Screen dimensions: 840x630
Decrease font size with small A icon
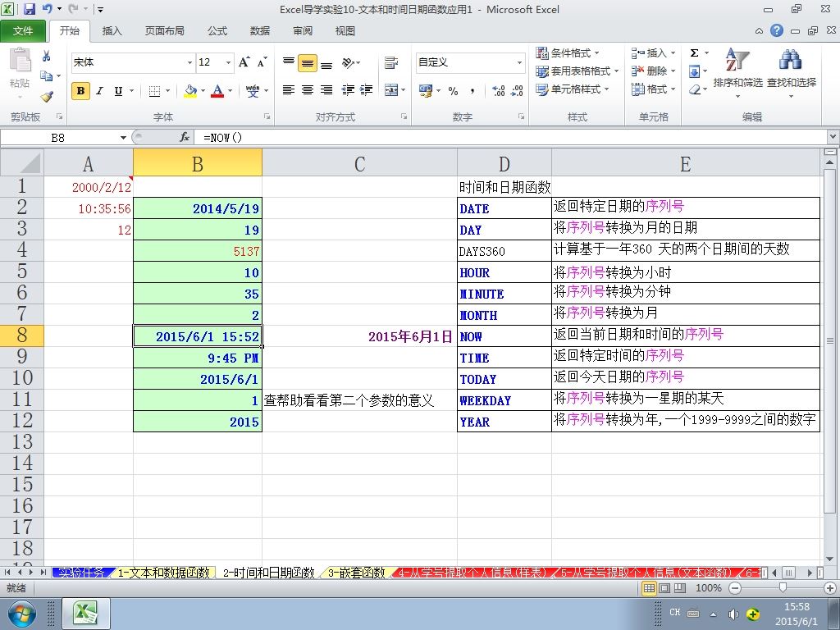pos(262,62)
